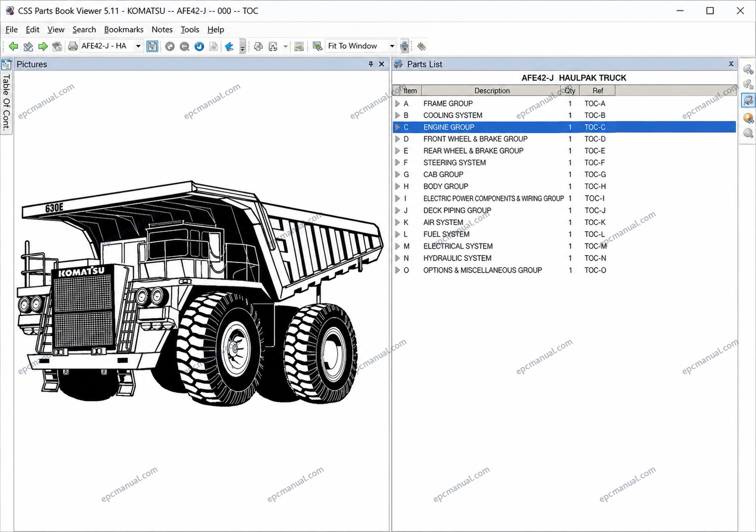This screenshot has height=532, width=756.
Task: Open the Fit To Window zoom dropdown
Action: 392,46
